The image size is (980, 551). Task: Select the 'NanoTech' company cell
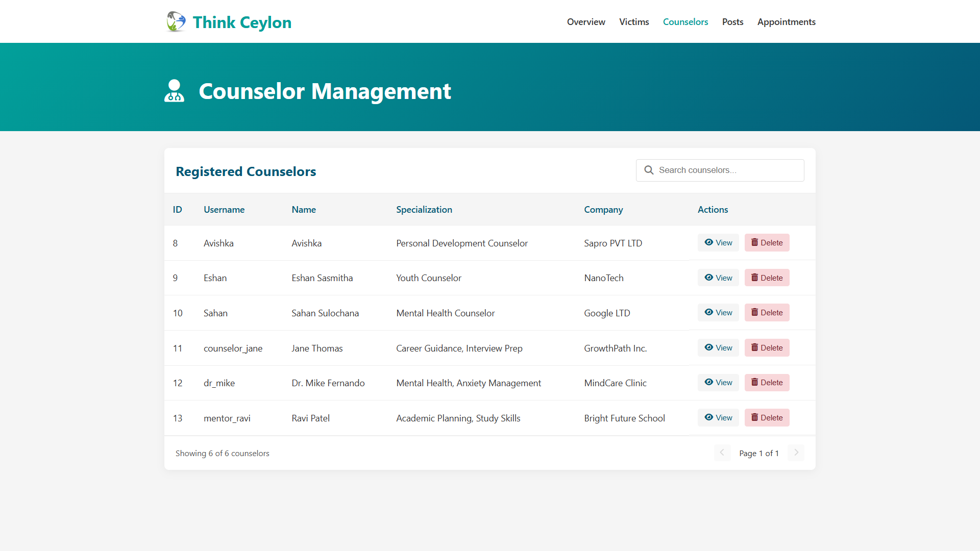click(604, 278)
